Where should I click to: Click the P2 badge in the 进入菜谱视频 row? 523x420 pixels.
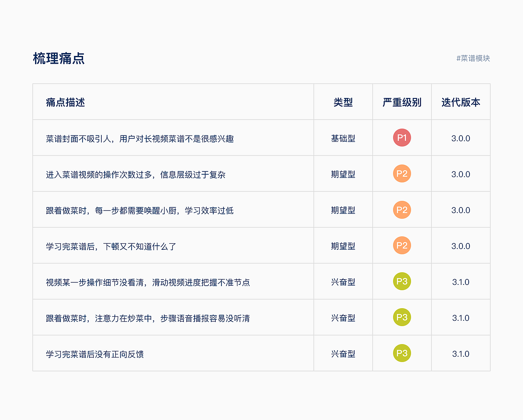[x=402, y=173]
